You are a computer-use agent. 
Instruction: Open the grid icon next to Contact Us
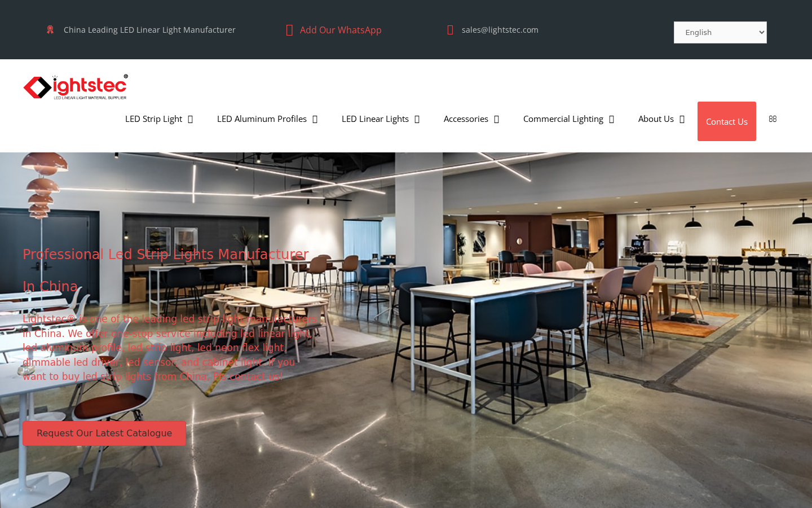click(x=773, y=119)
